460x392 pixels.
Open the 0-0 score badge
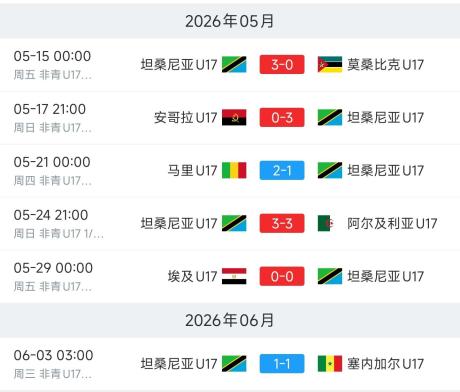coord(282,276)
